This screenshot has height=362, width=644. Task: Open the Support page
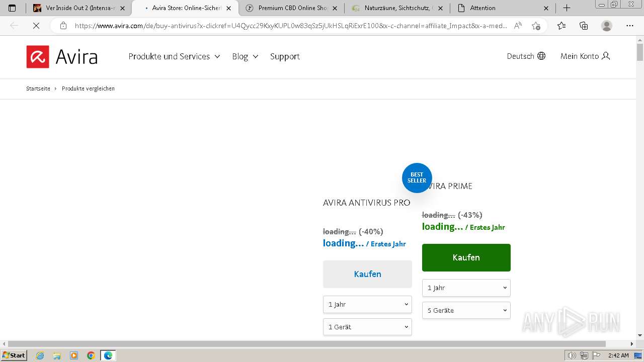285,56
